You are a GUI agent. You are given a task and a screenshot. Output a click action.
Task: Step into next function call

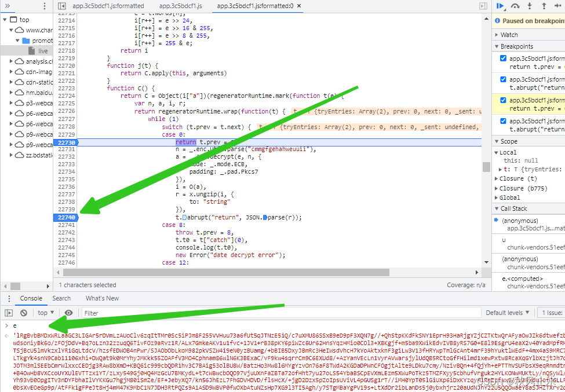pyautogui.click(x=530, y=6)
